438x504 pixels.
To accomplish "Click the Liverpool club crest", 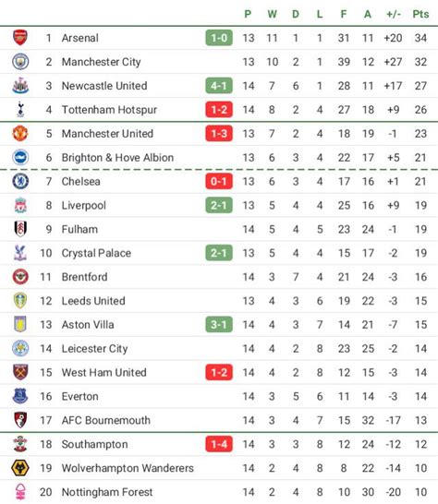I will tap(20, 205).
